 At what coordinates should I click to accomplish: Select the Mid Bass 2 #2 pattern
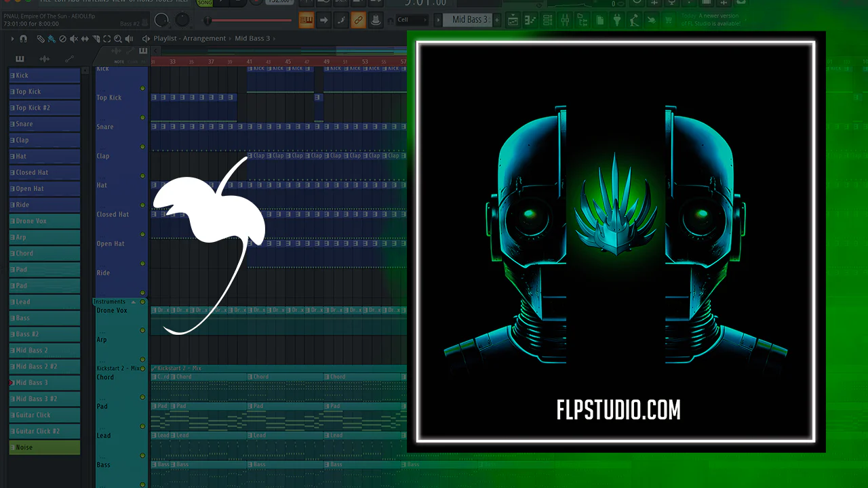click(45, 367)
